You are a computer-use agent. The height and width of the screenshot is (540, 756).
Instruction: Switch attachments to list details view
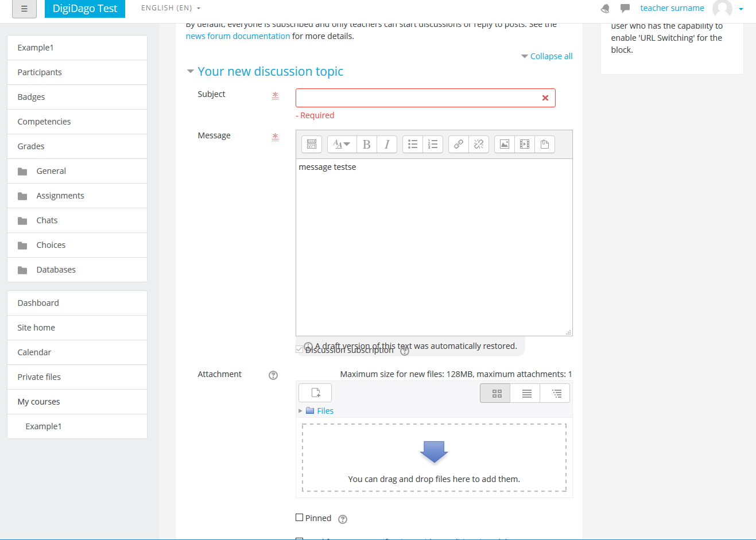tap(525, 393)
